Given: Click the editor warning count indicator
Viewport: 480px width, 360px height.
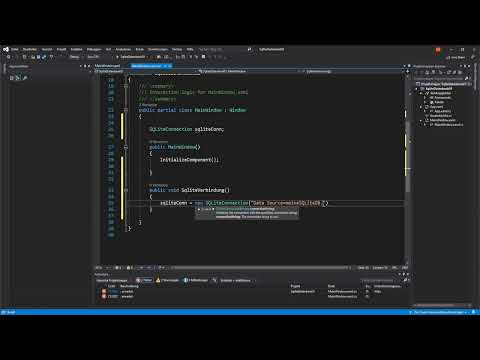Looking at the screenshot, I should tap(130, 268).
